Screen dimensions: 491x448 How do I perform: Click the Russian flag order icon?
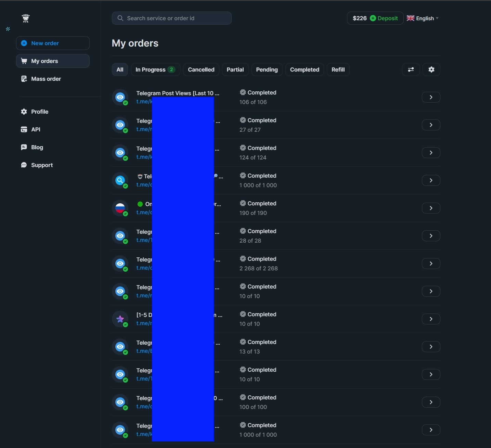[x=120, y=208]
